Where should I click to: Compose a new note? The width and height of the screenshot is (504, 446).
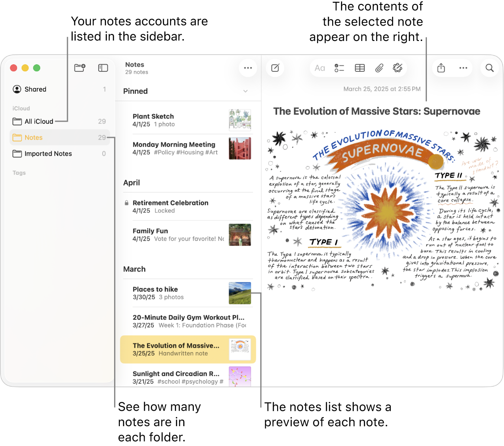coord(275,68)
